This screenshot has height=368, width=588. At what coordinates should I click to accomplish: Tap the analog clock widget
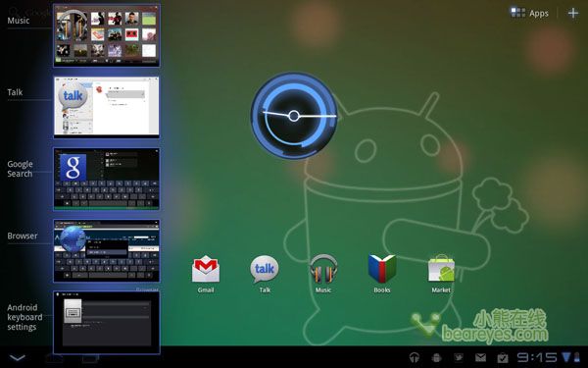click(x=294, y=116)
